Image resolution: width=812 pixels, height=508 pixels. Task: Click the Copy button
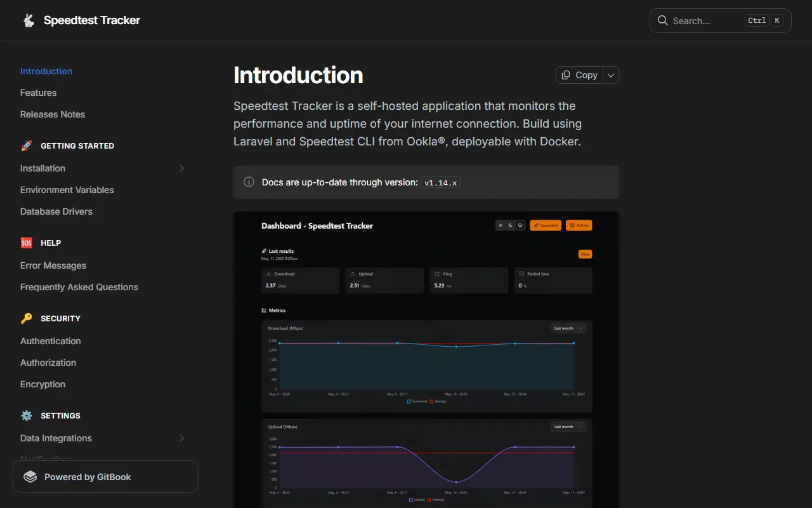coord(579,75)
